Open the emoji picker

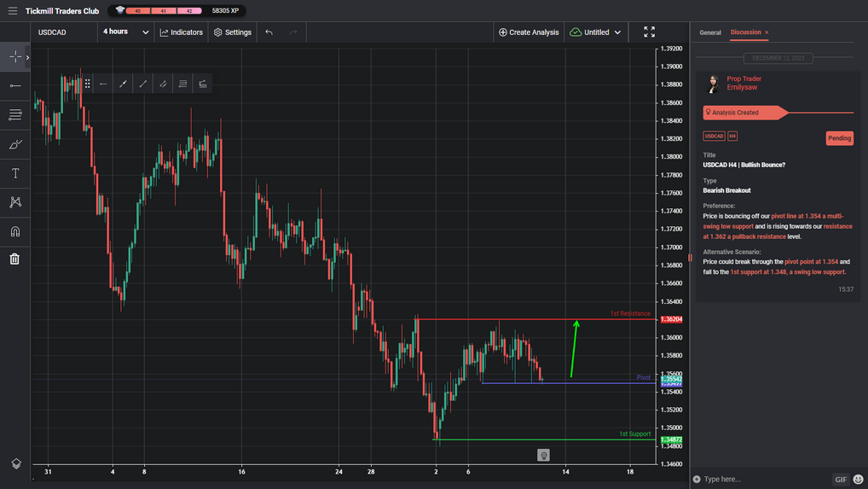(x=858, y=479)
